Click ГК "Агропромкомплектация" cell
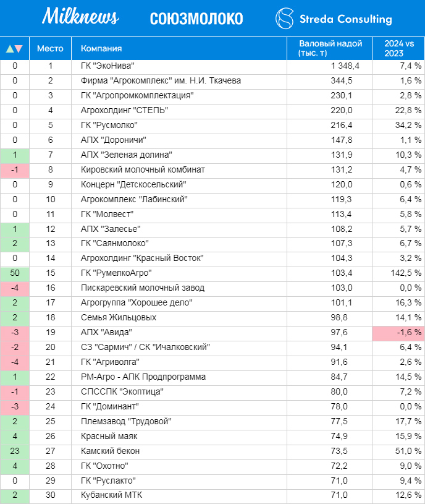Image resolution: width=425 pixels, height=504 pixels. [x=179, y=95]
